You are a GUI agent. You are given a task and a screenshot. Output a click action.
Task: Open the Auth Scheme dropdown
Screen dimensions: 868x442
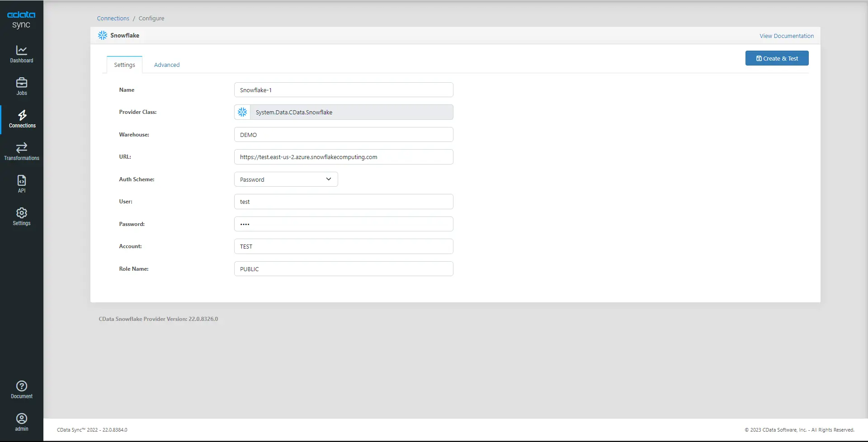point(285,179)
